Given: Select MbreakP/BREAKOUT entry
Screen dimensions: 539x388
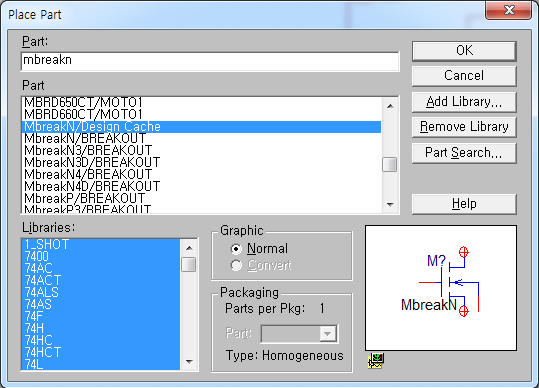Looking at the screenshot, I should (x=202, y=198).
